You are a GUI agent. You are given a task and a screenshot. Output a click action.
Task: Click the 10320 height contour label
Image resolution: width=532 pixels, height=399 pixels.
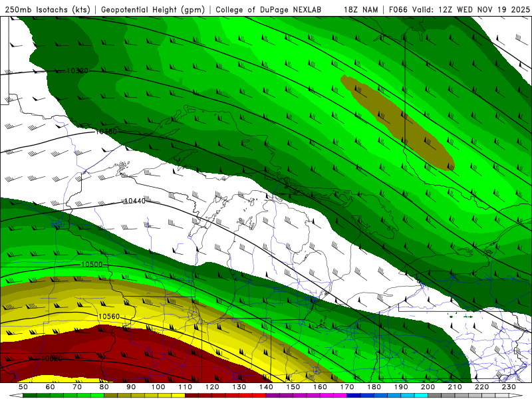(77, 70)
